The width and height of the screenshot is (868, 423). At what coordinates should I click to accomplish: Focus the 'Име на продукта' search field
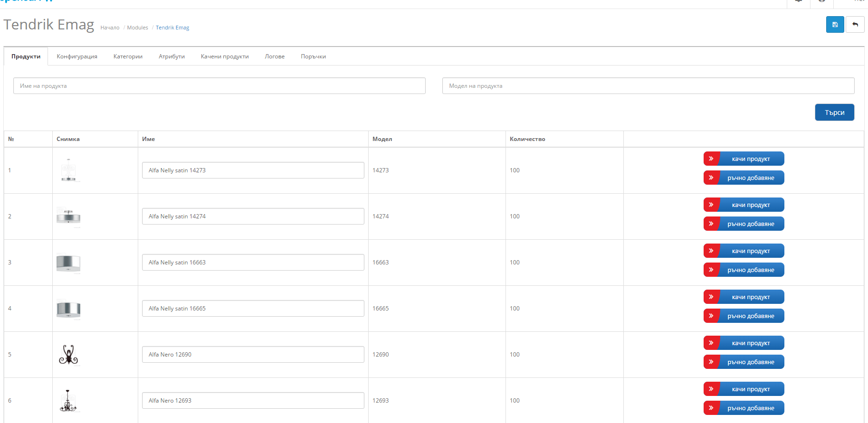[219, 86]
